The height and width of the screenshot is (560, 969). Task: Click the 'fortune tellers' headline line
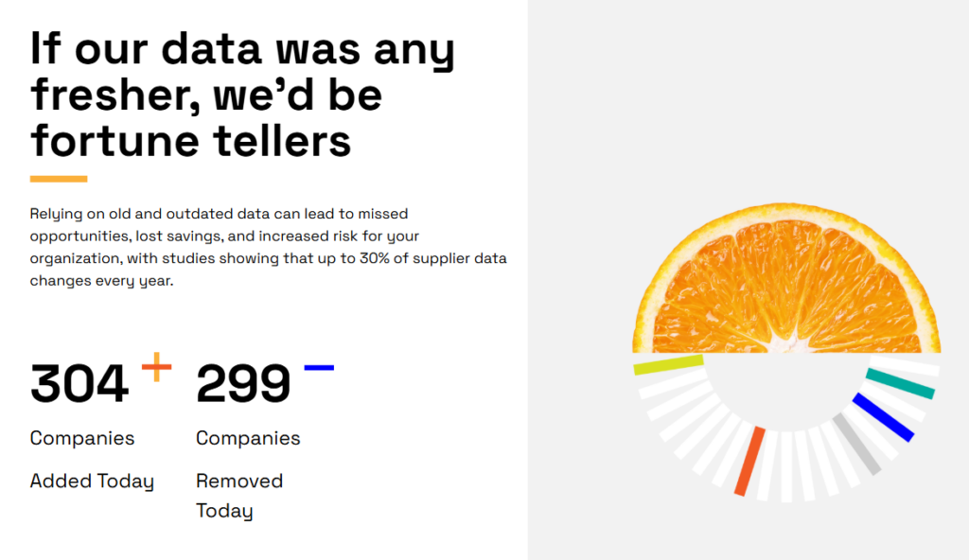click(x=191, y=141)
